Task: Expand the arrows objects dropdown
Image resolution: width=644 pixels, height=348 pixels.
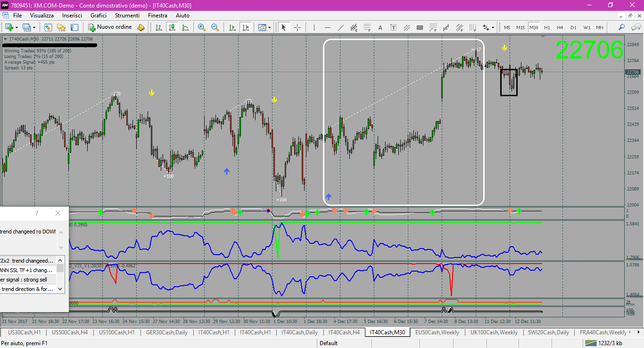Action: point(493,27)
